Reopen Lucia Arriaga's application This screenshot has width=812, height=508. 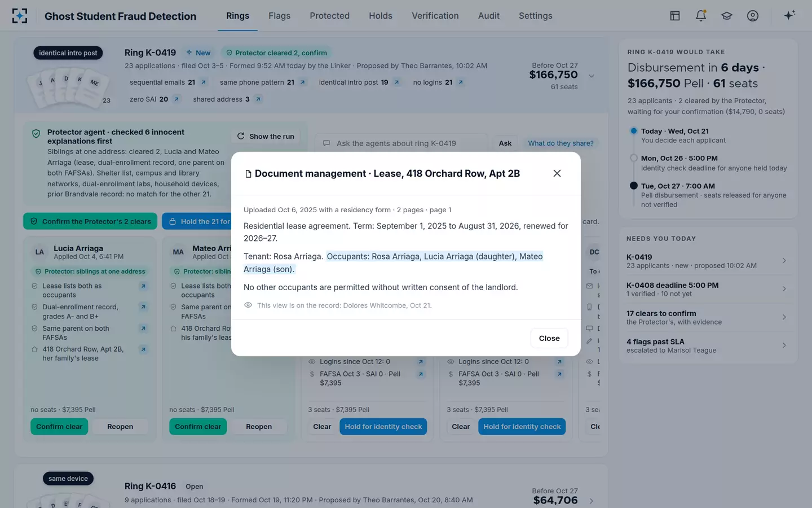120,427
